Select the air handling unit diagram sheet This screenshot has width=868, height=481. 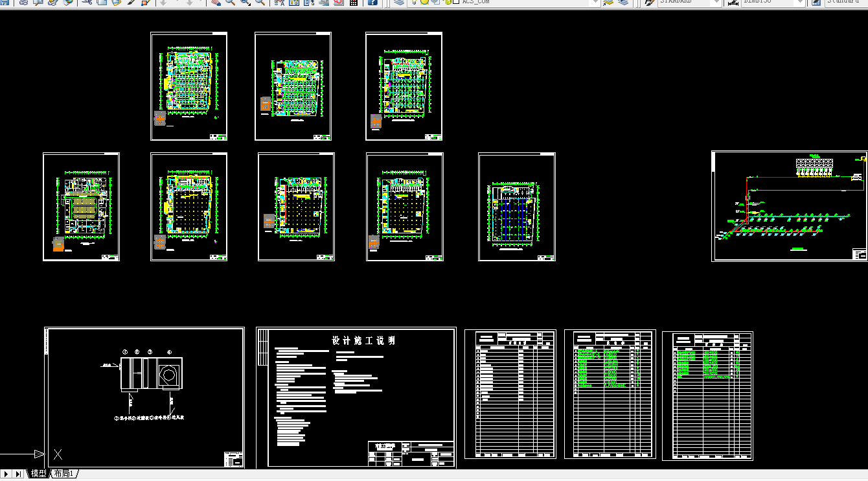[x=144, y=397]
